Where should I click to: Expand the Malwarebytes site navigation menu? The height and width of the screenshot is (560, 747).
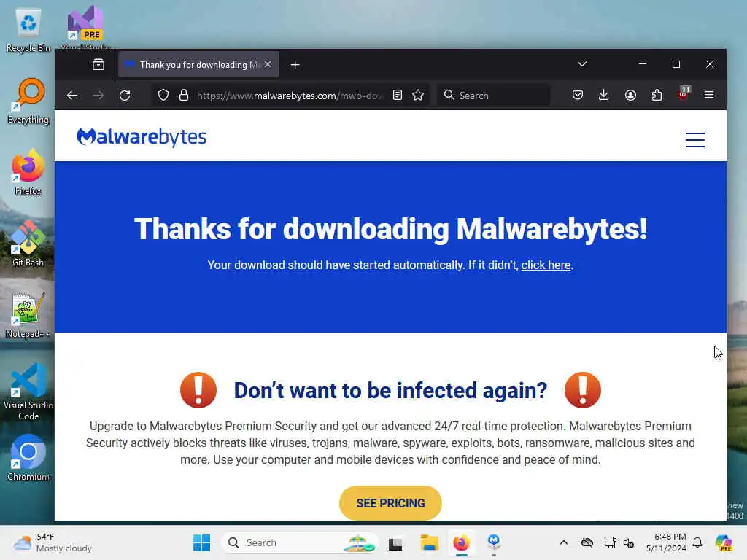[695, 139]
